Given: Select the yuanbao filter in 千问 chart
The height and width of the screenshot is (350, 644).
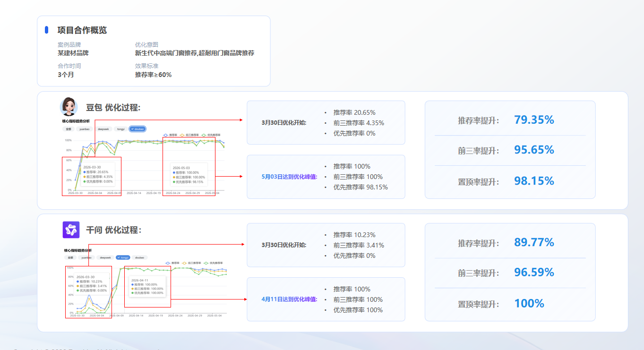Looking at the screenshot, I should [x=86, y=257].
